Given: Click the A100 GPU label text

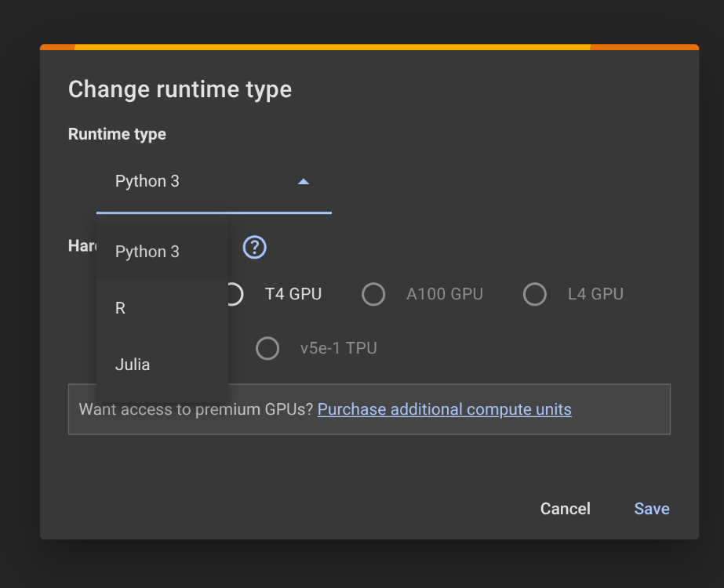Looking at the screenshot, I should point(444,295).
